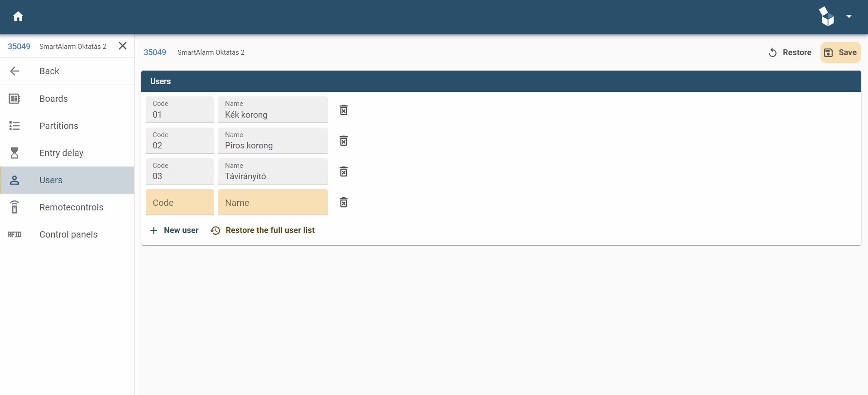Screen dimensions: 868x395
Task: Edit the Name field Piros korong
Action: tap(273, 141)
